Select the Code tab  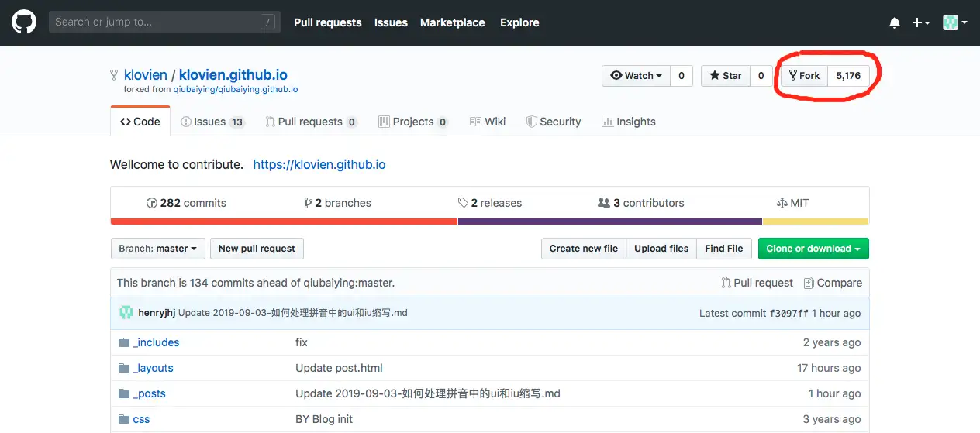pyautogui.click(x=140, y=122)
